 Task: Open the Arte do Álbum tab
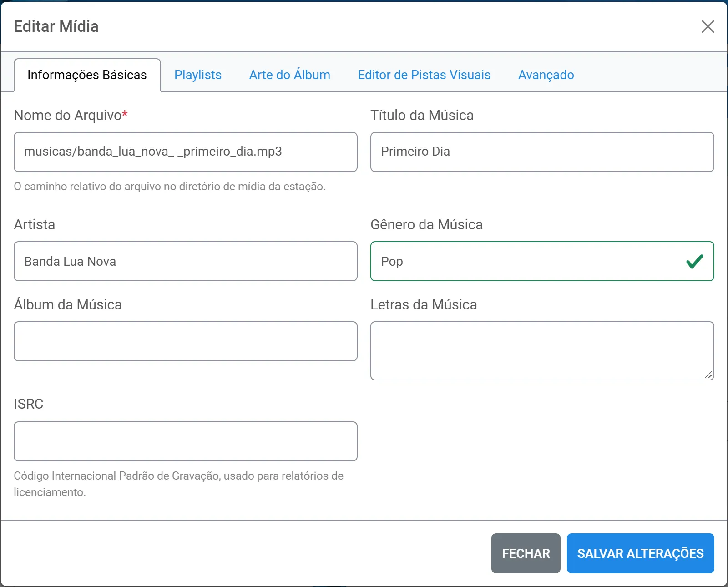(290, 75)
